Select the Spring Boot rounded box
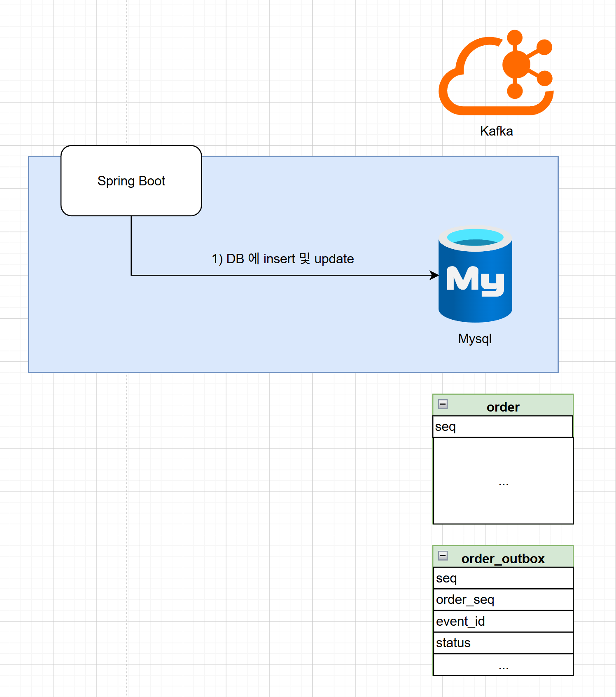The width and height of the screenshot is (616, 697). pos(131,180)
